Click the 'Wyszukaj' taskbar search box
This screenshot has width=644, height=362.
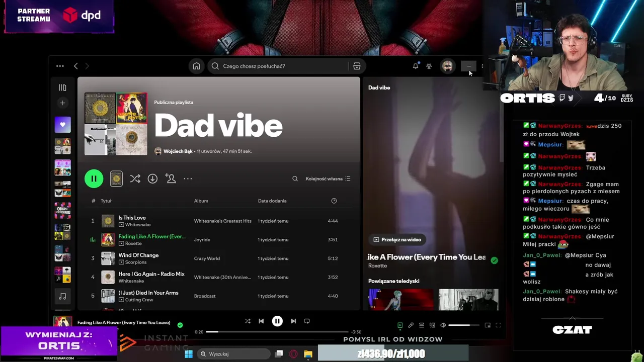pyautogui.click(x=233, y=354)
